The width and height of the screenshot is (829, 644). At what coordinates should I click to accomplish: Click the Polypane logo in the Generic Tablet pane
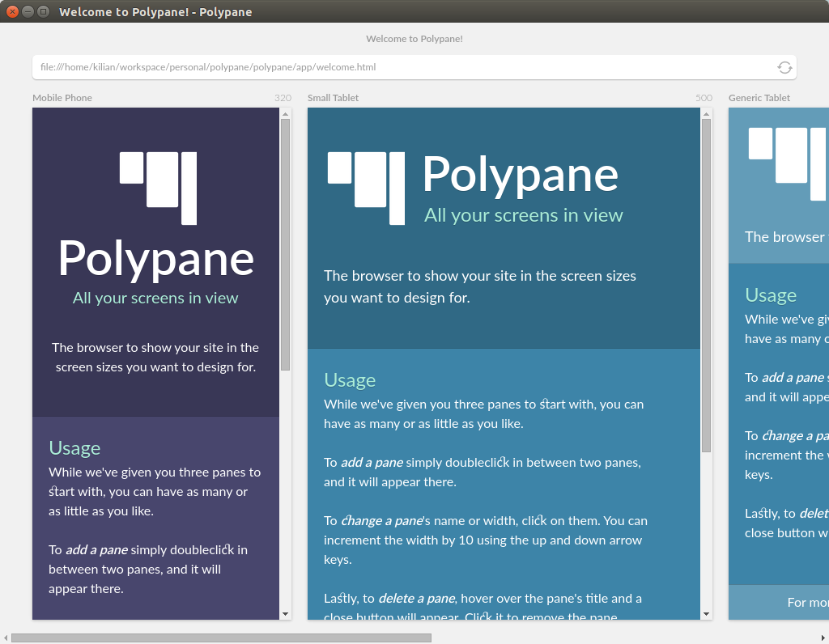tap(789, 163)
